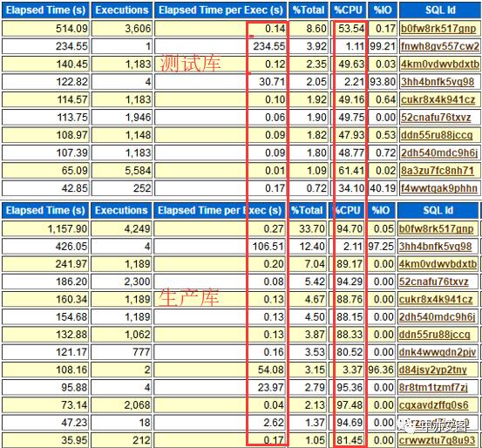482x448 pixels.
Task: Select per-exec time cell 106.51
Action: (220, 247)
